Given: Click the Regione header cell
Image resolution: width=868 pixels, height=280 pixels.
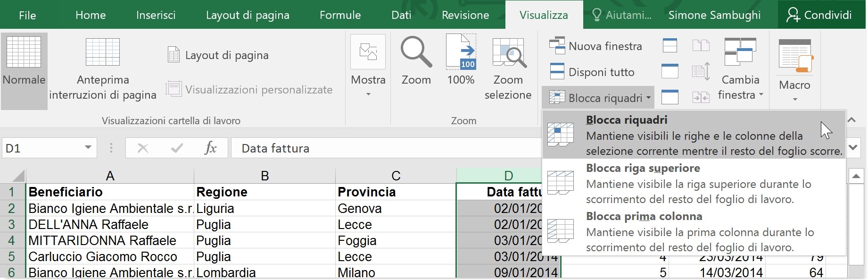Looking at the screenshot, I should point(265,192).
